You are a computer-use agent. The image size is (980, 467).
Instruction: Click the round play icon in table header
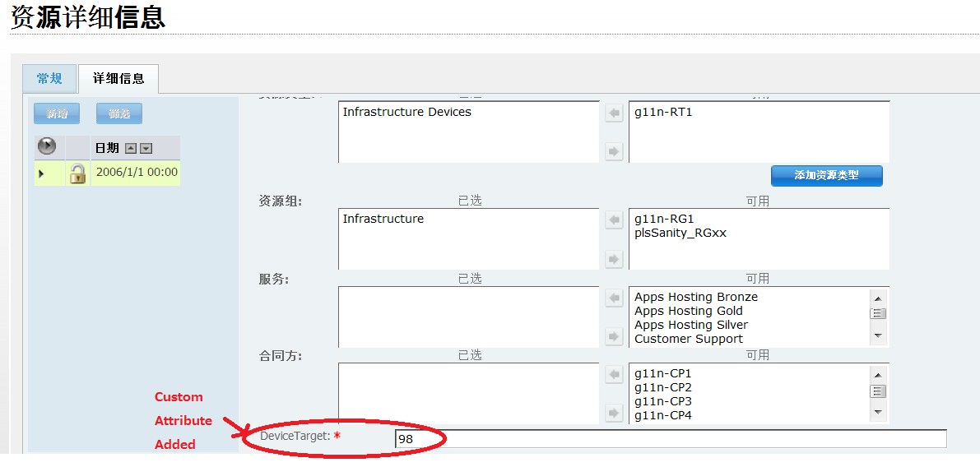48,146
